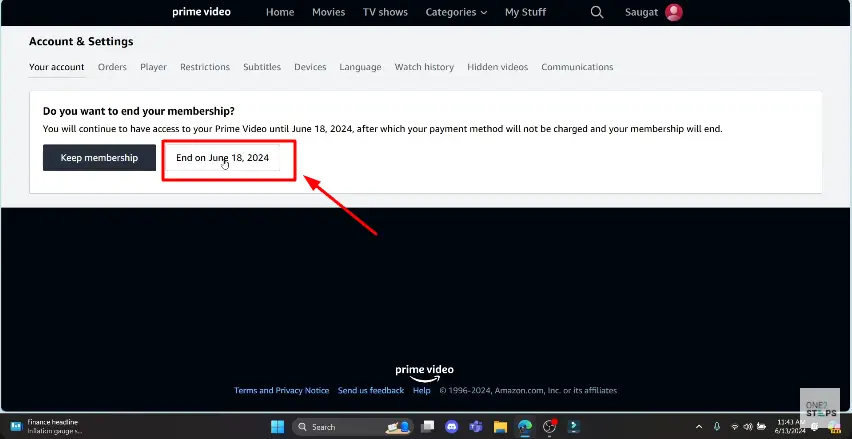Open the clock and date in the tray
The width and height of the screenshot is (852, 439).
point(791,427)
